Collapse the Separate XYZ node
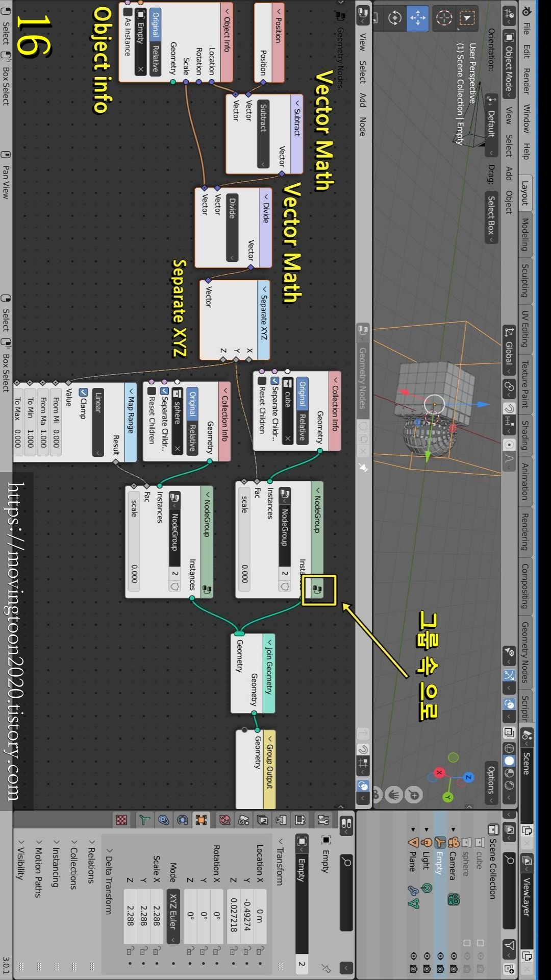 point(264,289)
